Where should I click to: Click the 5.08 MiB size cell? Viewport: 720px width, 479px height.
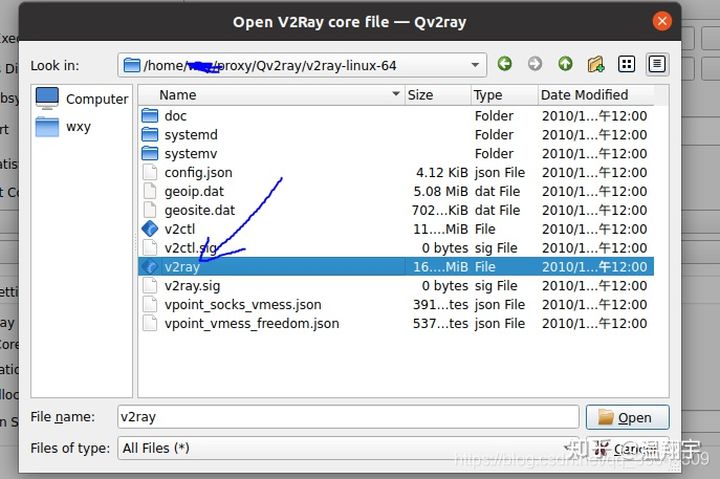pyautogui.click(x=441, y=191)
